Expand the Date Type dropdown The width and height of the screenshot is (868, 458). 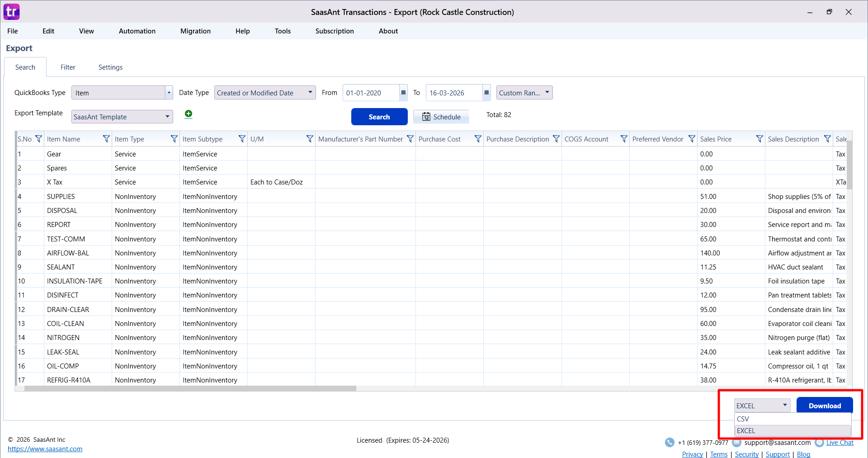[x=310, y=92]
